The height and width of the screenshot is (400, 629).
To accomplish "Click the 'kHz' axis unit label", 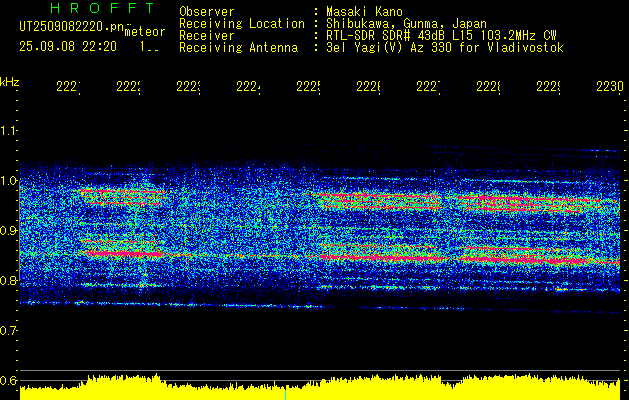I will click(x=10, y=82).
